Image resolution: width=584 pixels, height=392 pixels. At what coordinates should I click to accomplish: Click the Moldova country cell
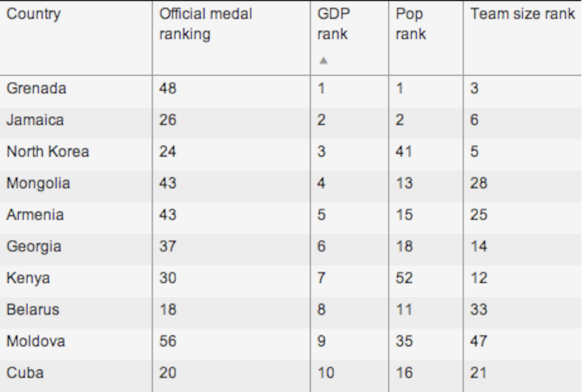click(36, 342)
